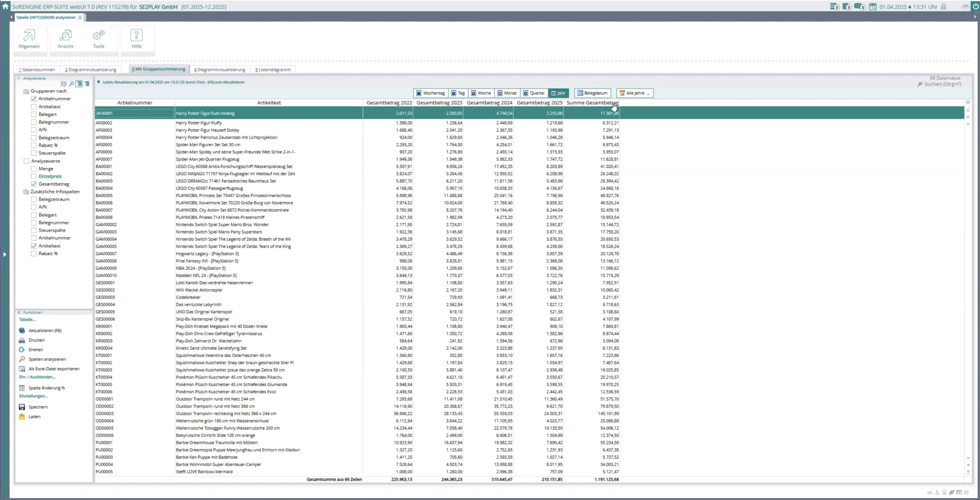Open the Allgemein ribbon icon
The image size is (980, 500).
tap(29, 36)
